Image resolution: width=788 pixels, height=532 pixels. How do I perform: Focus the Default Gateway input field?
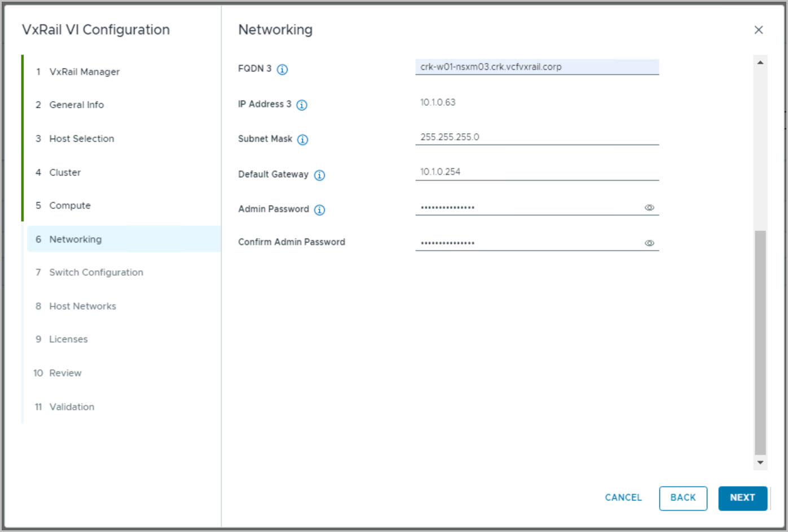536,172
